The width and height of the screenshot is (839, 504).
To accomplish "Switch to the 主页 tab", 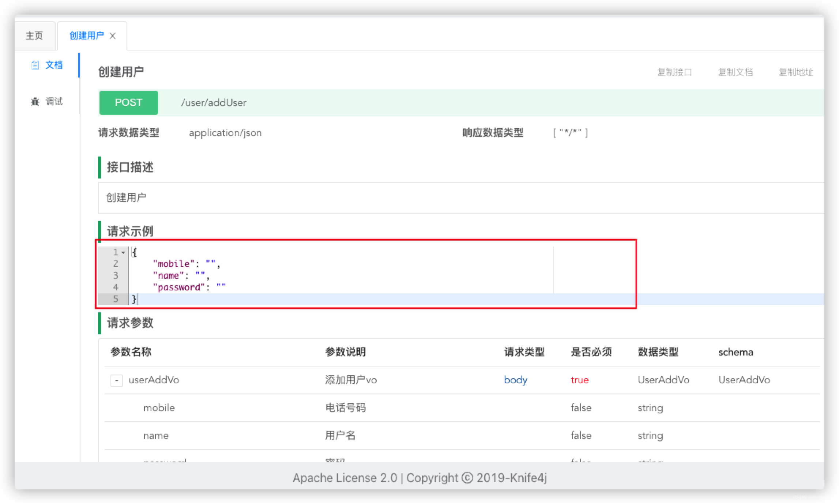I will [34, 35].
